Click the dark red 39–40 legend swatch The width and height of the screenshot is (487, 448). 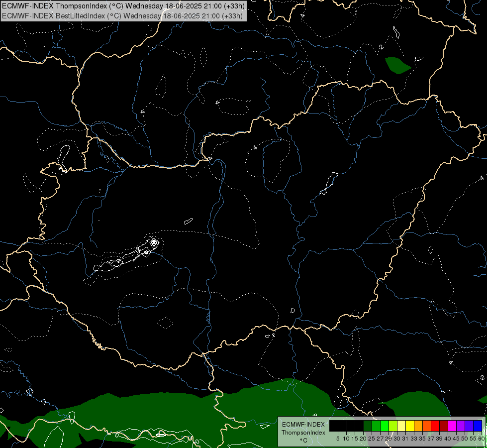[x=444, y=426]
